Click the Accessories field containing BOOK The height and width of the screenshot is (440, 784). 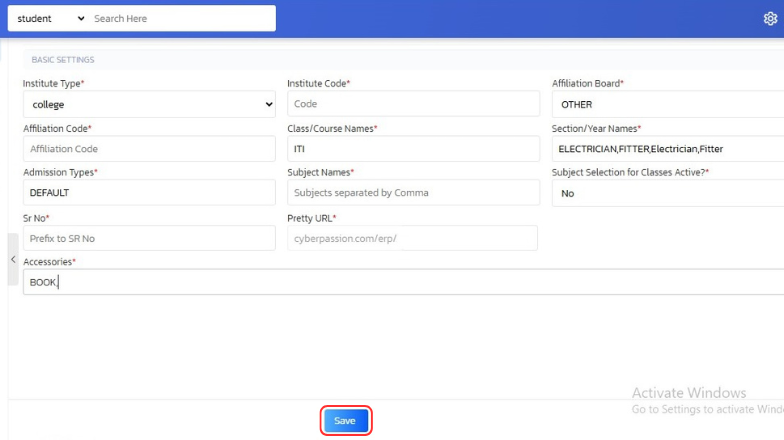point(400,282)
